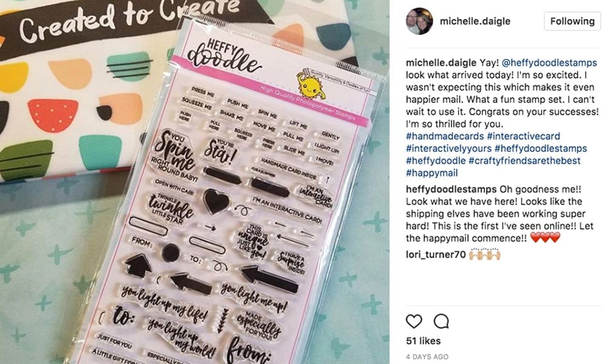Image resolution: width=607 pixels, height=364 pixels.
Task: View heffydoodlestamps commenter profile
Action: (x=451, y=189)
